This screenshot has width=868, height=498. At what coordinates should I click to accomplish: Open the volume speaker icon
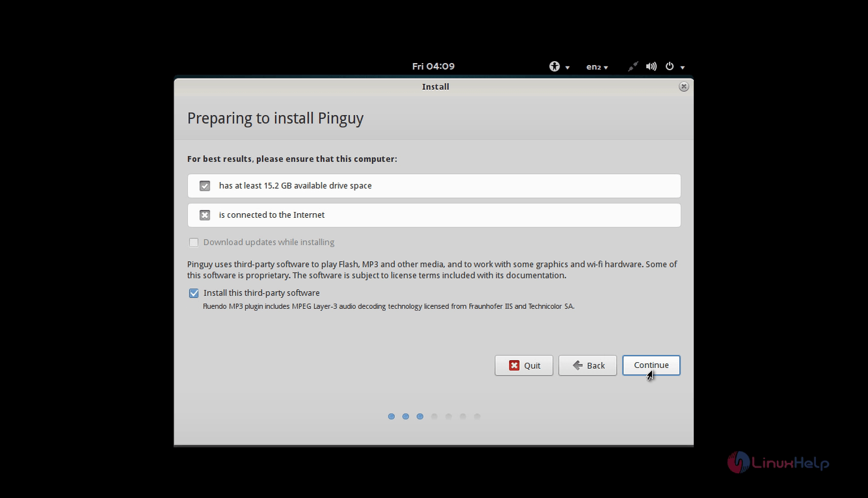tap(651, 66)
